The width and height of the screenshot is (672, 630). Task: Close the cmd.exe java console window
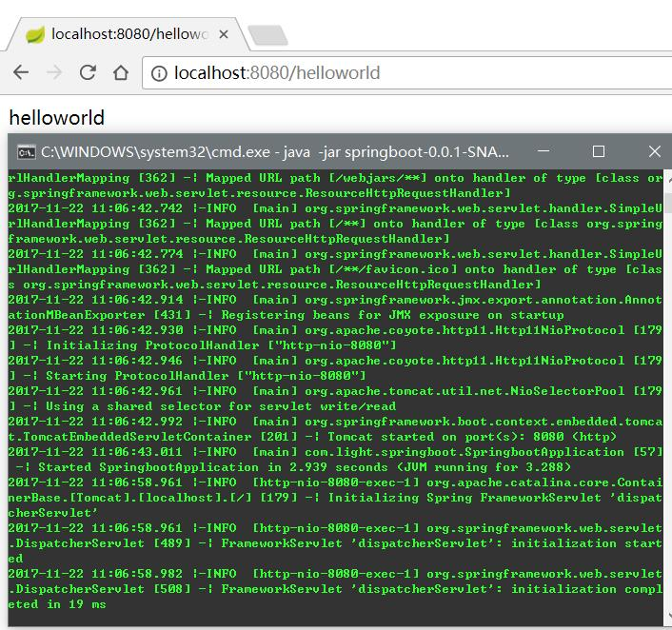(654, 151)
